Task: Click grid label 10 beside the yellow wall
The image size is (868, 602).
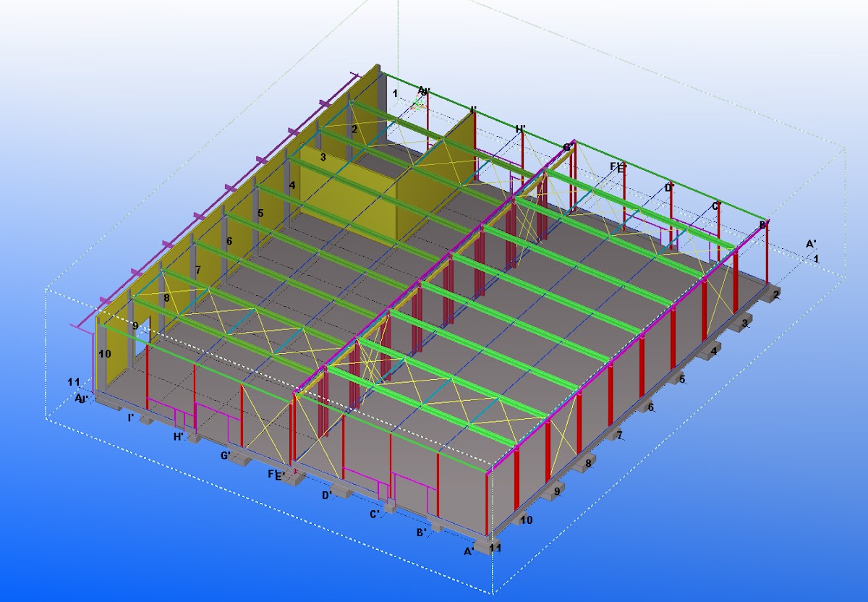Action: click(x=105, y=354)
